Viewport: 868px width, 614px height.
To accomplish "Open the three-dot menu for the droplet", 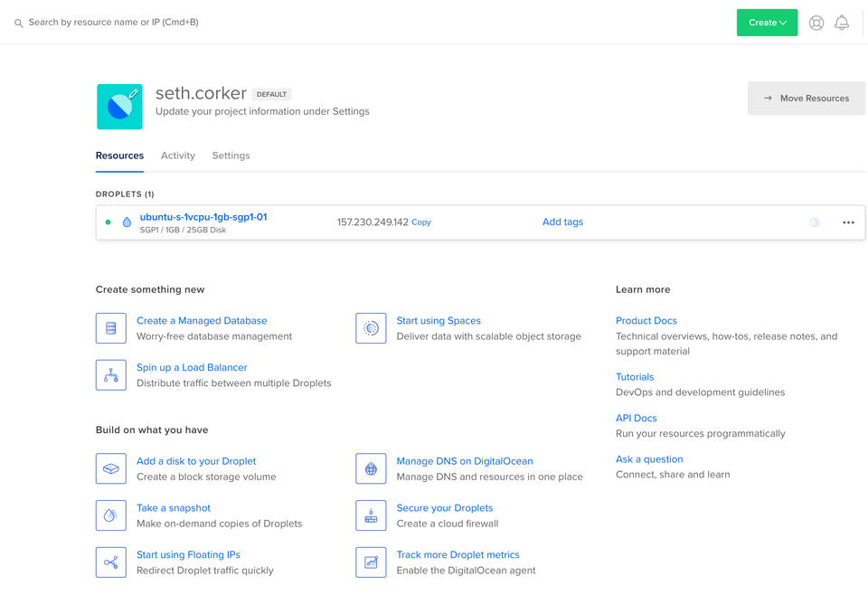I will click(x=848, y=222).
